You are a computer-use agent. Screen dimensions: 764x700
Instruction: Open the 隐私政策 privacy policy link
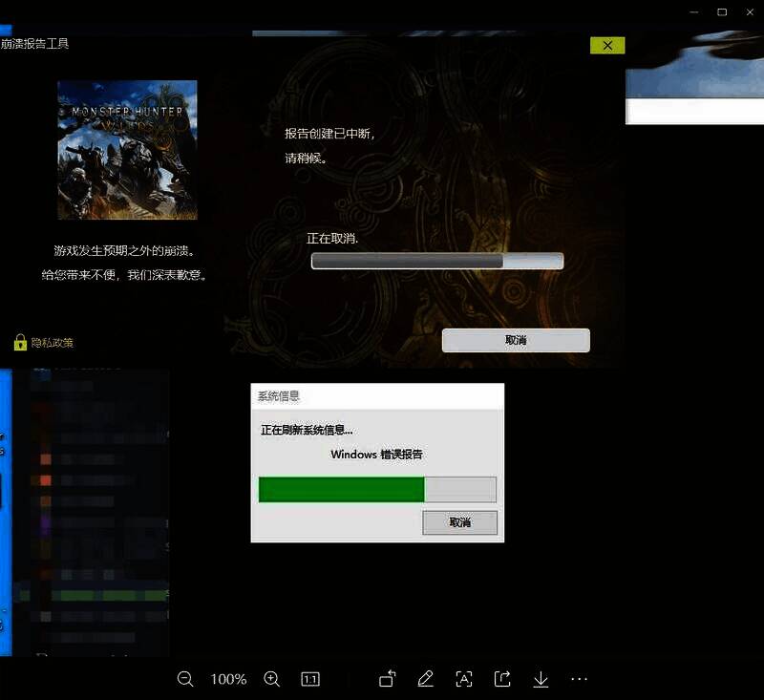[53, 342]
